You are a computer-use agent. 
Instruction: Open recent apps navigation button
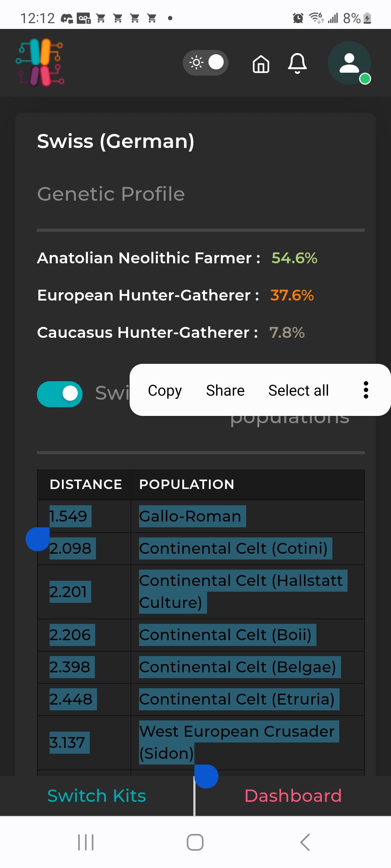pyautogui.click(x=86, y=842)
